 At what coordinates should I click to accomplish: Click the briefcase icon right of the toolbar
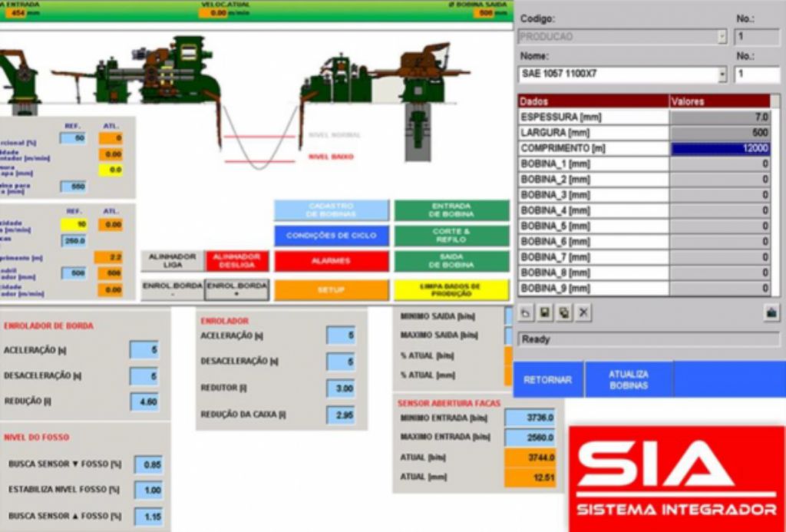(771, 312)
